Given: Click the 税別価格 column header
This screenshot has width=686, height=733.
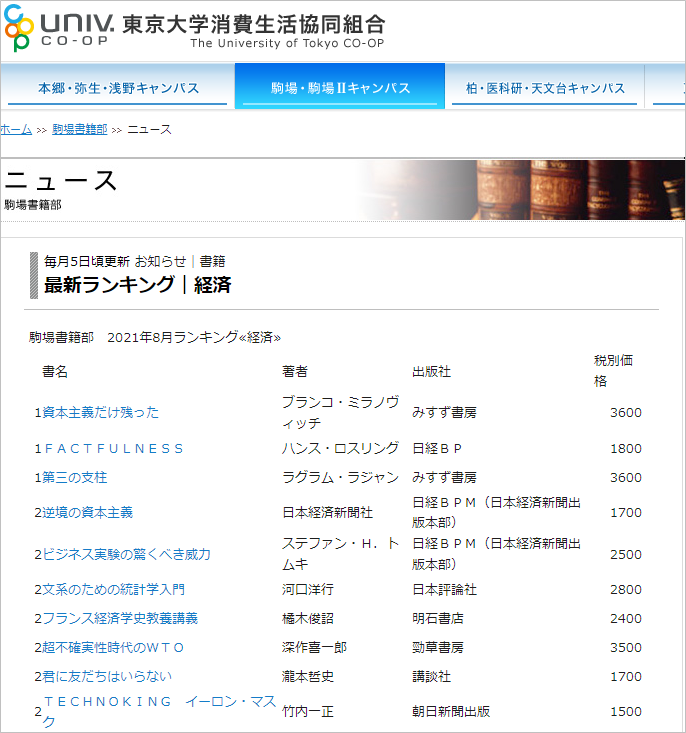Looking at the screenshot, I should (x=613, y=370).
